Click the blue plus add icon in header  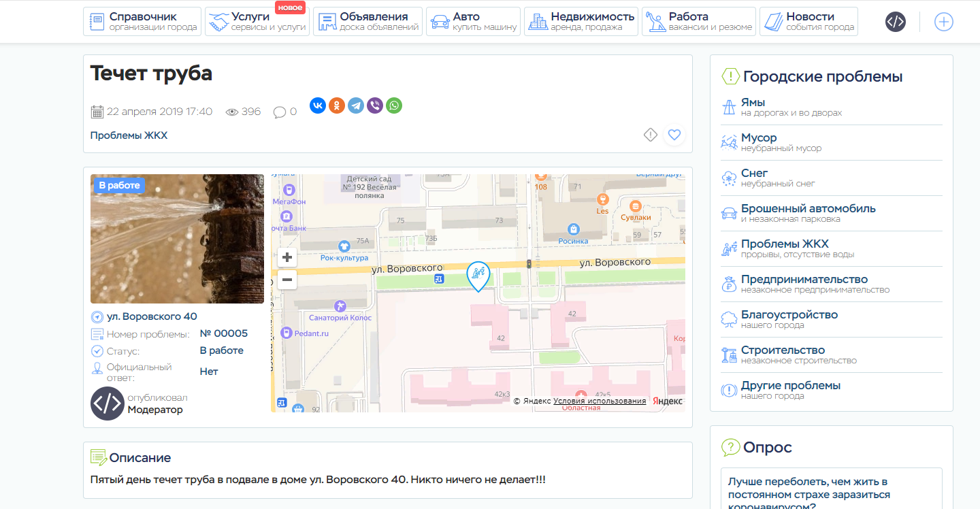(x=943, y=22)
